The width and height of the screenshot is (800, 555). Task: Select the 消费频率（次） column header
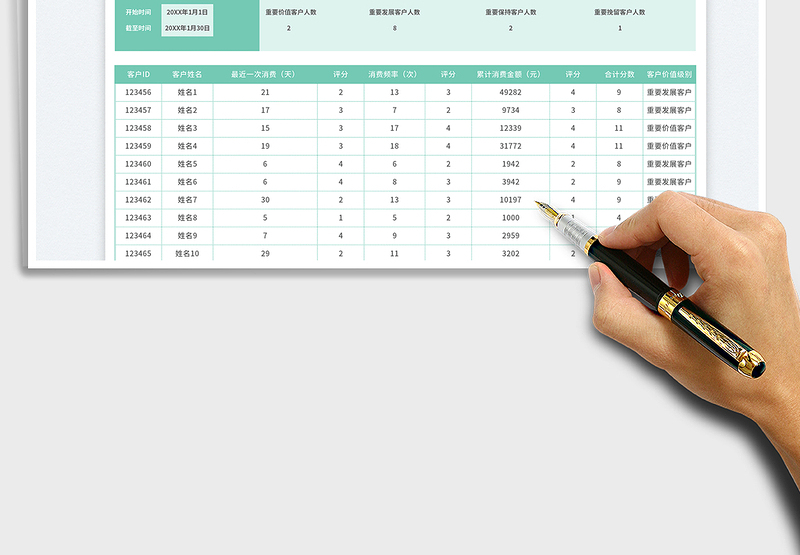click(x=394, y=74)
